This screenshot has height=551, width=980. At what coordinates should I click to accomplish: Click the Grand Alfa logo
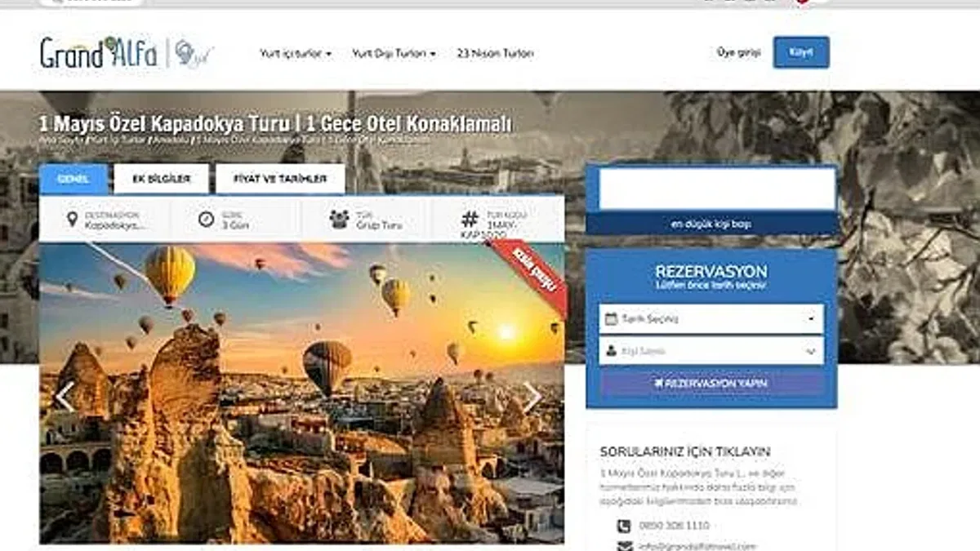[x=127, y=53]
